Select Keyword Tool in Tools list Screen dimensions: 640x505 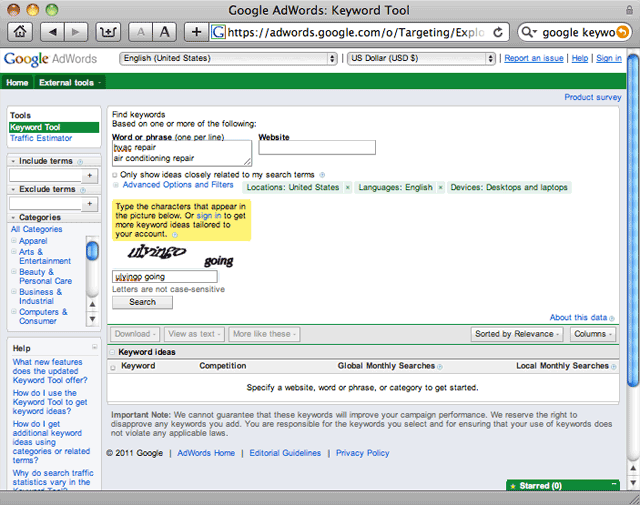tap(54, 127)
